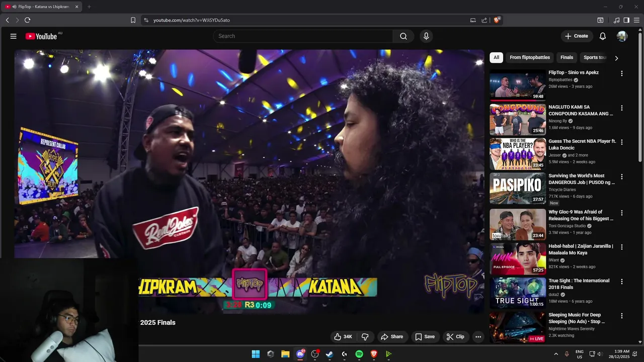Viewport: 644px width, 362px height.
Task: Open Spotify from the taskbar
Action: [359, 354]
